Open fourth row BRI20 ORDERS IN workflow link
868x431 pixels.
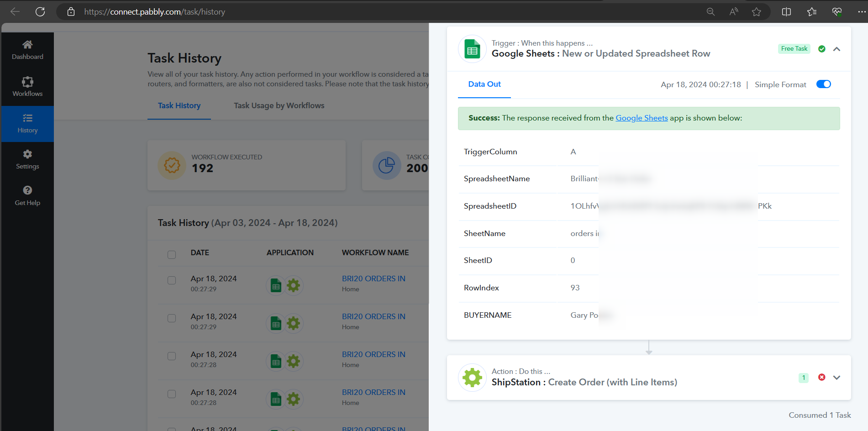[374, 392]
